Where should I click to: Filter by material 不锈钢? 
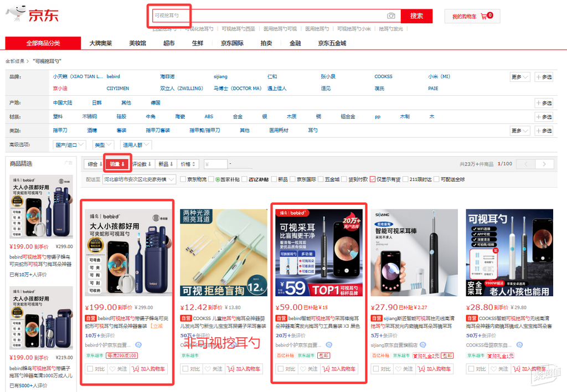(90, 116)
